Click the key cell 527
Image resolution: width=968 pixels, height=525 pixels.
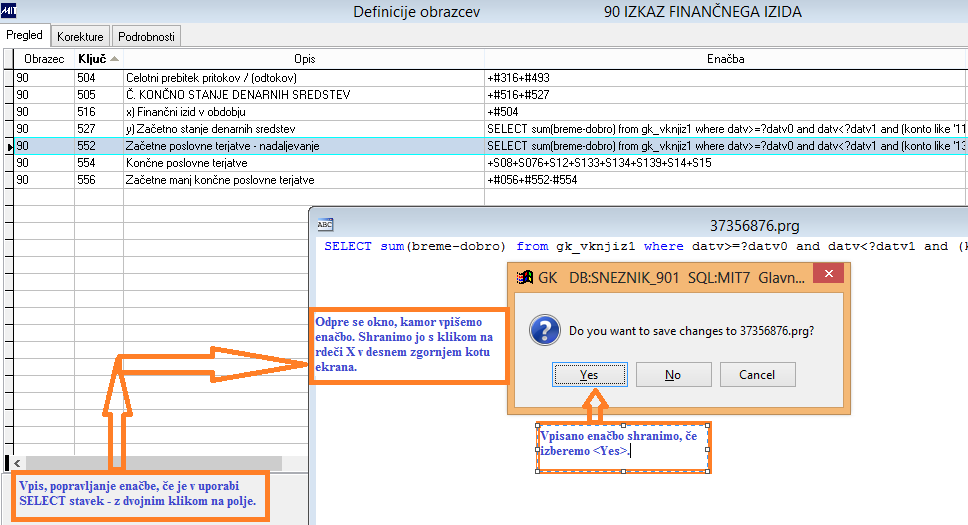coord(99,128)
